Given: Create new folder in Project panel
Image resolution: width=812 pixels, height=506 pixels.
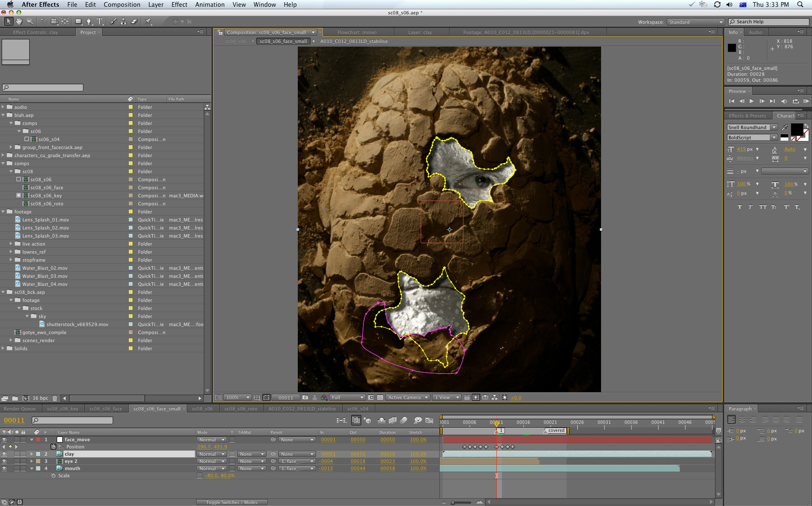Looking at the screenshot, I should tap(15, 398).
